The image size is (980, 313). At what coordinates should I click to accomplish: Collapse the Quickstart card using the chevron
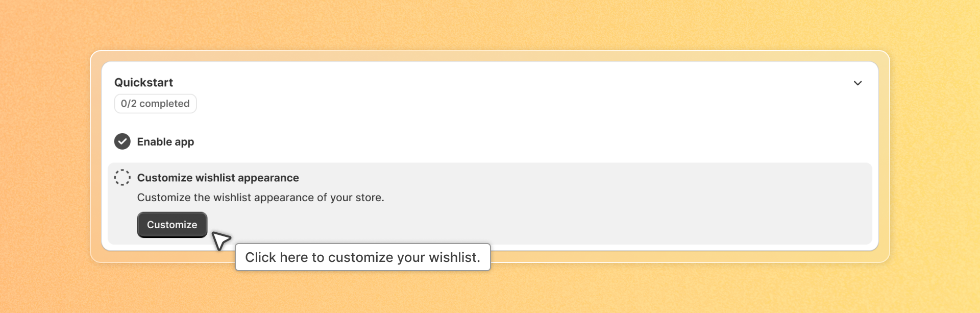857,83
